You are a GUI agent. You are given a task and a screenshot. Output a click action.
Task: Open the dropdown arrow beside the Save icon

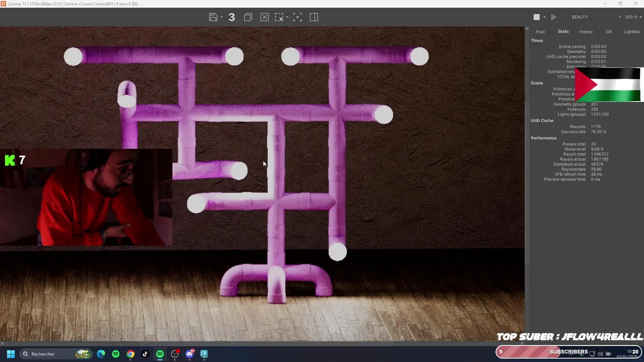(221, 18)
